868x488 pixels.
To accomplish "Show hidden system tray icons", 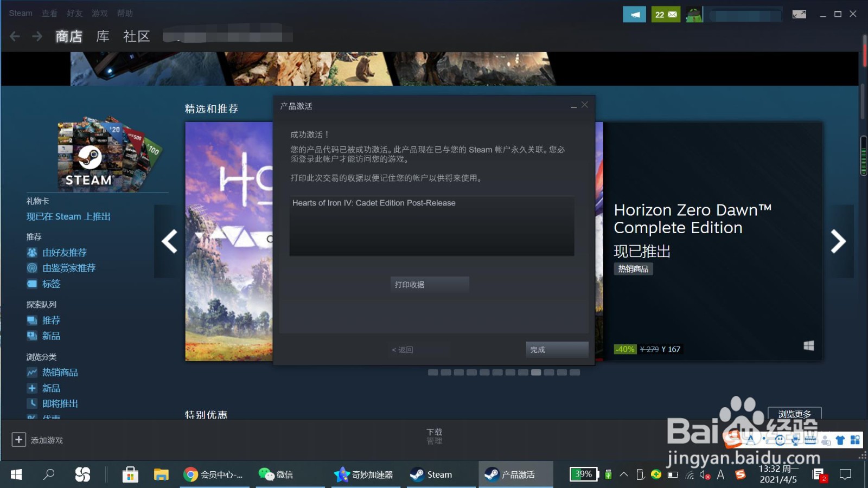I will (x=624, y=474).
